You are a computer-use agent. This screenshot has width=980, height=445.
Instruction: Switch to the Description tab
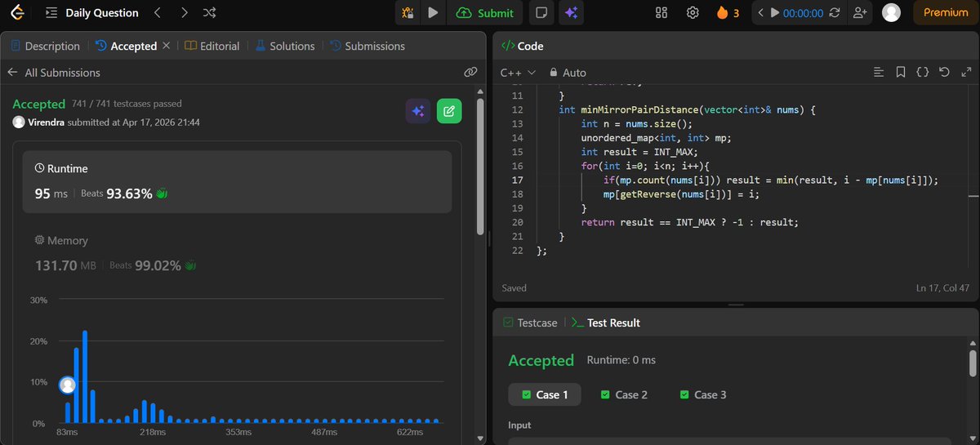(x=45, y=46)
